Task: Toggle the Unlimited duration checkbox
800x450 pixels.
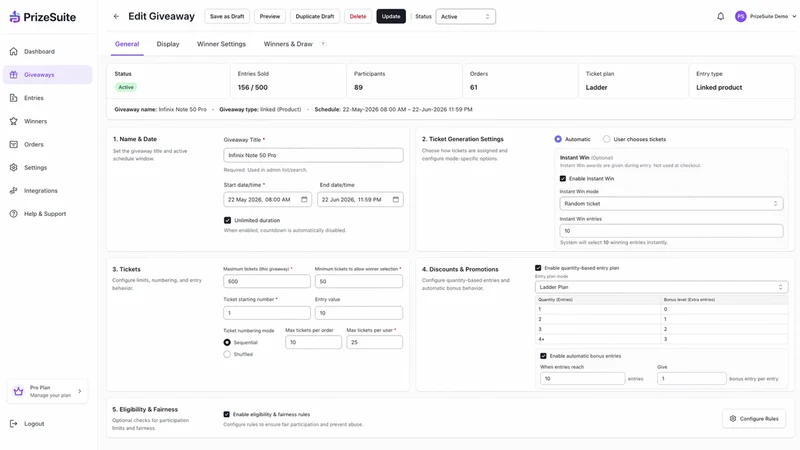Action: pyautogui.click(x=228, y=220)
